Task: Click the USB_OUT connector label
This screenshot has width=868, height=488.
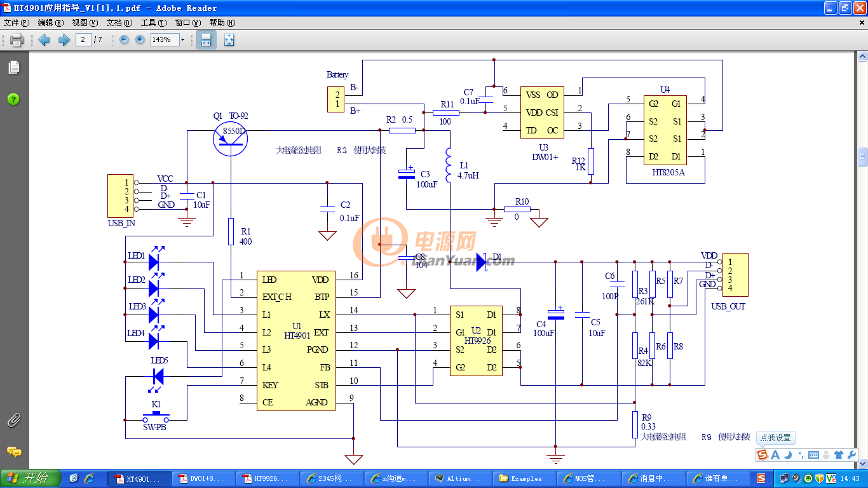Action: [x=728, y=306]
